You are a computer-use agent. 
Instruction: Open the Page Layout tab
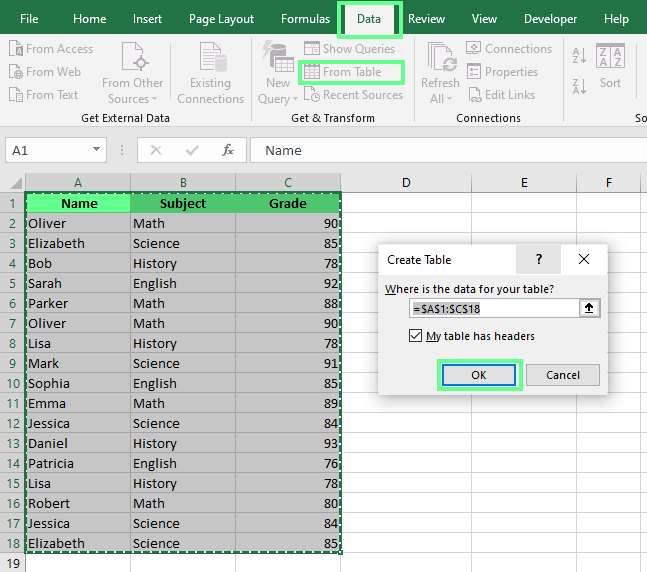pos(221,19)
